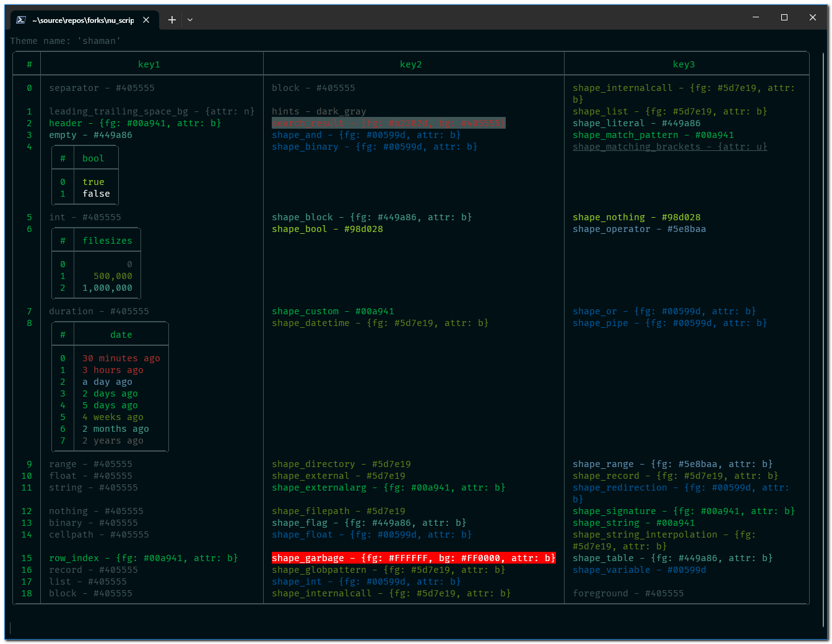Screen dimensions: 832x644
Task: Click 'shape_flag - {fg: #449a86, attr: b}' text
Action: click(x=370, y=523)
